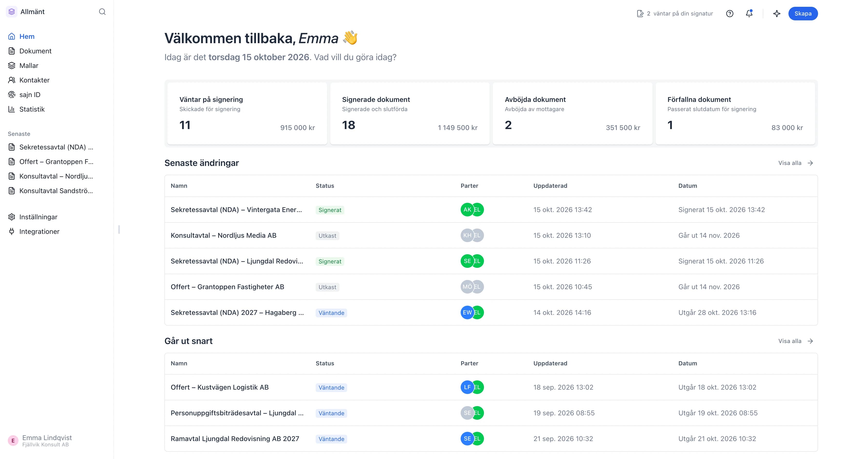Image resolution: width=868 pixels, height=459 pixels.
Task: Open Offert – Kustvägen Logistik AB row
Action: pyautogui.click(x=491, y=387)
